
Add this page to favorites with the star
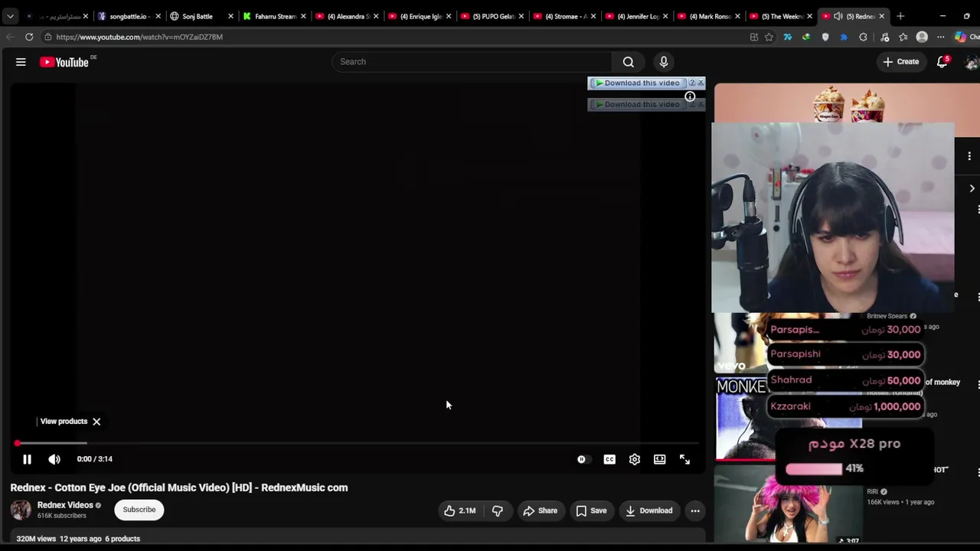click(x=769, y=37)
